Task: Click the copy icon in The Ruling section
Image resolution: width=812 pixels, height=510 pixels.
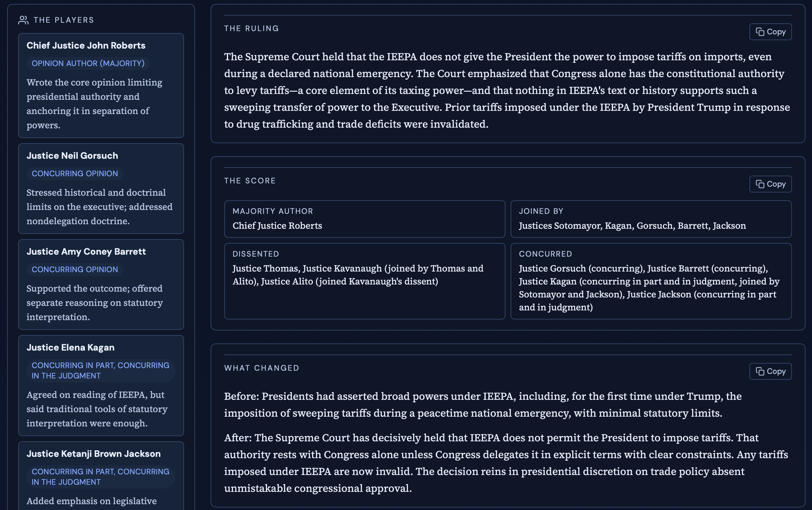Action: click(760, 32)
